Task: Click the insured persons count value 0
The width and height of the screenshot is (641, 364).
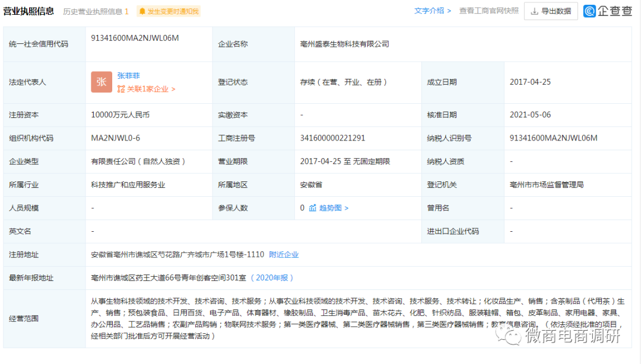Action: pos(302,207)
